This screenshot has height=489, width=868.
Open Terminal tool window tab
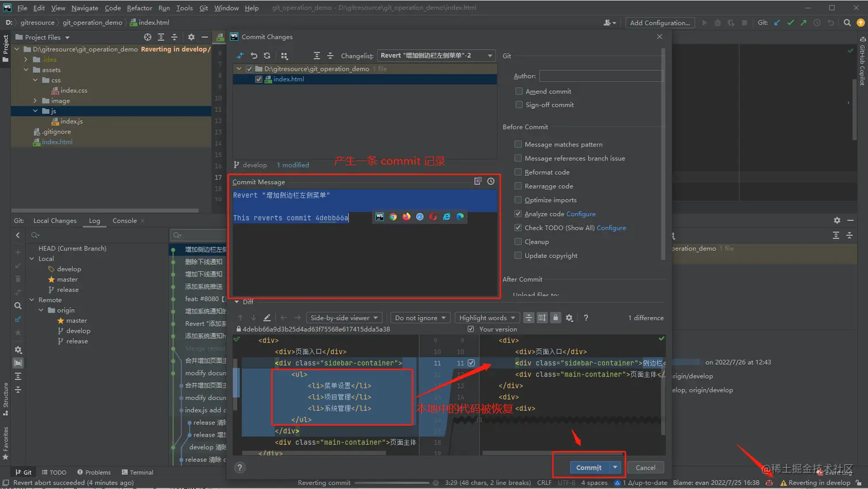pos(137,472)
